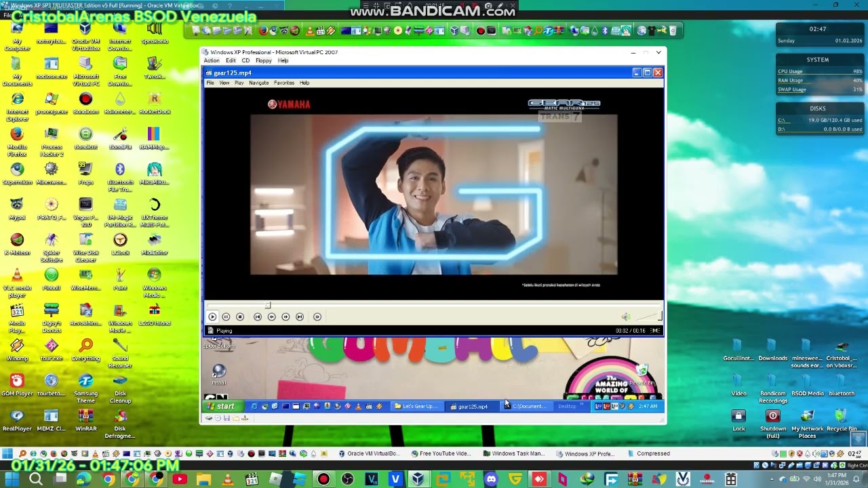
Task: Open Rainmeter desktop icon
Action: [x=120, y=104]
